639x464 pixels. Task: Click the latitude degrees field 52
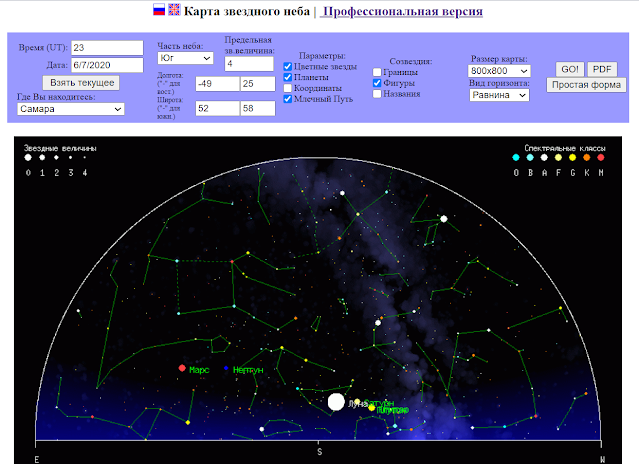pos(218,108)
